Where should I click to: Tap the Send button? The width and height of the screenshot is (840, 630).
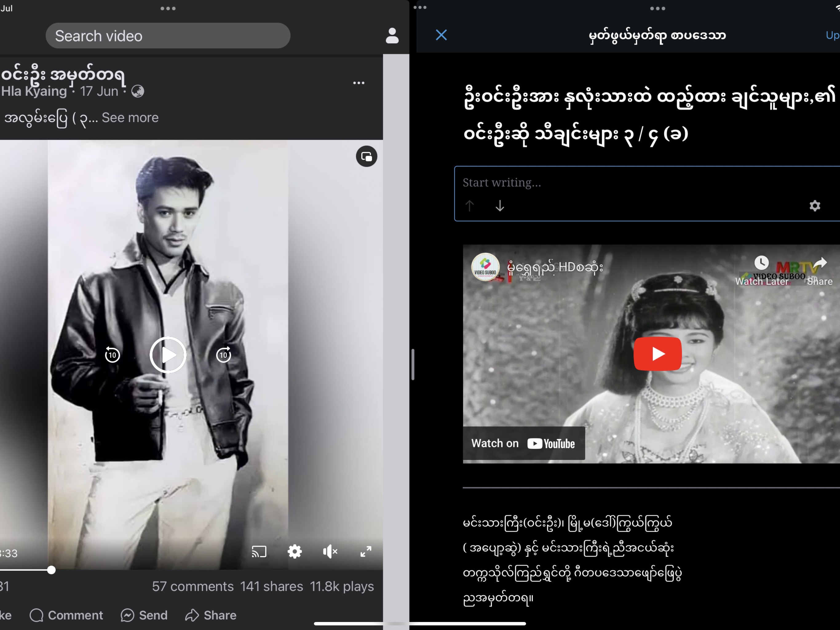pos(144,615)
